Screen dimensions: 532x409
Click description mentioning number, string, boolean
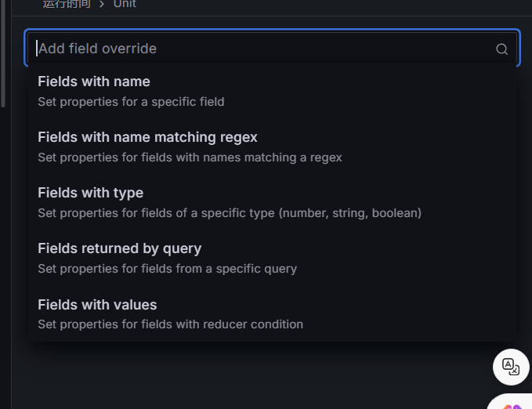(x=230, y=213)
